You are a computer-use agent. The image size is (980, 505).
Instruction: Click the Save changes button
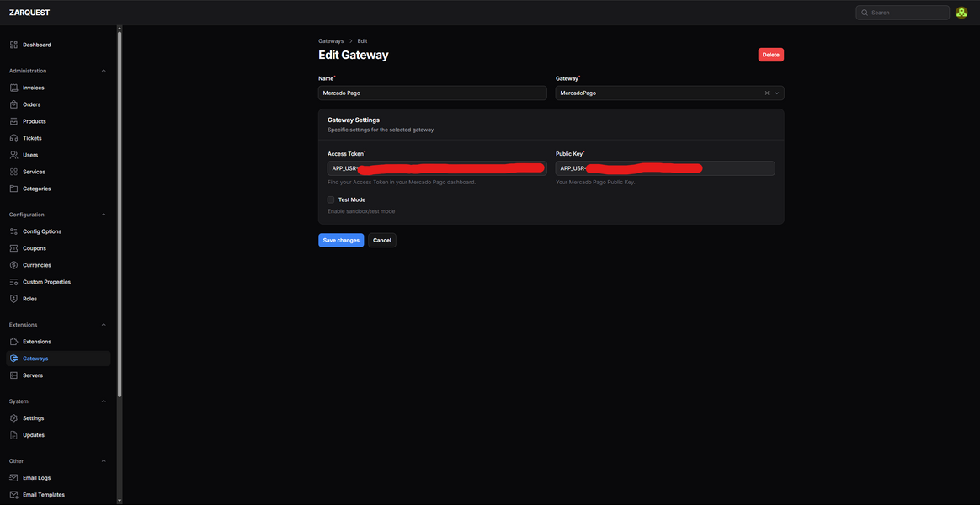(x=341, y=241)
